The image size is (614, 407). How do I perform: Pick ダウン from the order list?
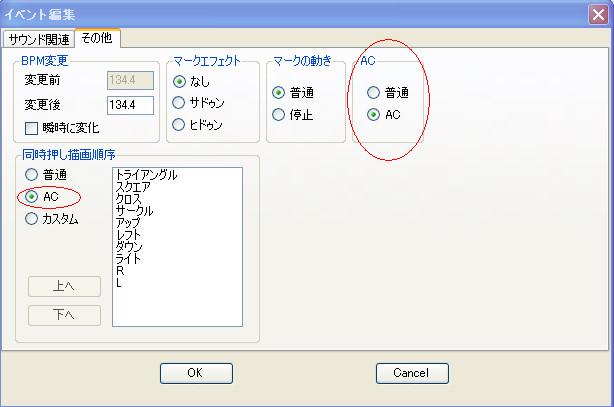[130, 247]
